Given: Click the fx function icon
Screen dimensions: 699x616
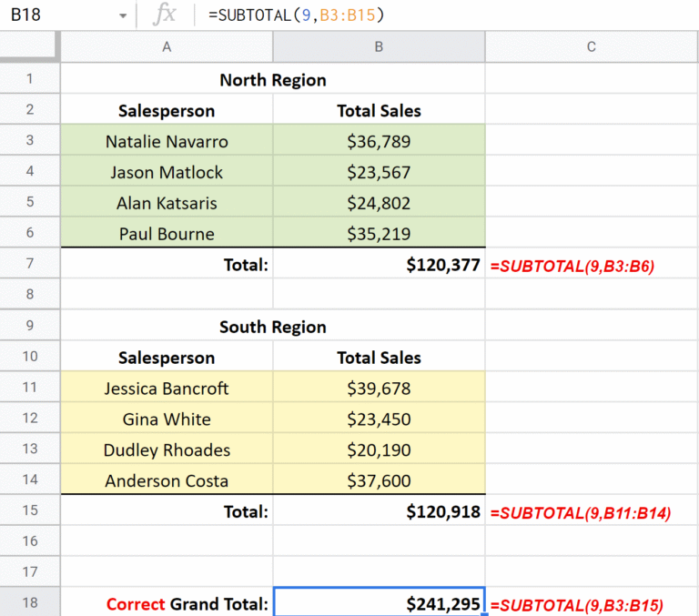Looking at the screenshot, I should pos(165,15).
